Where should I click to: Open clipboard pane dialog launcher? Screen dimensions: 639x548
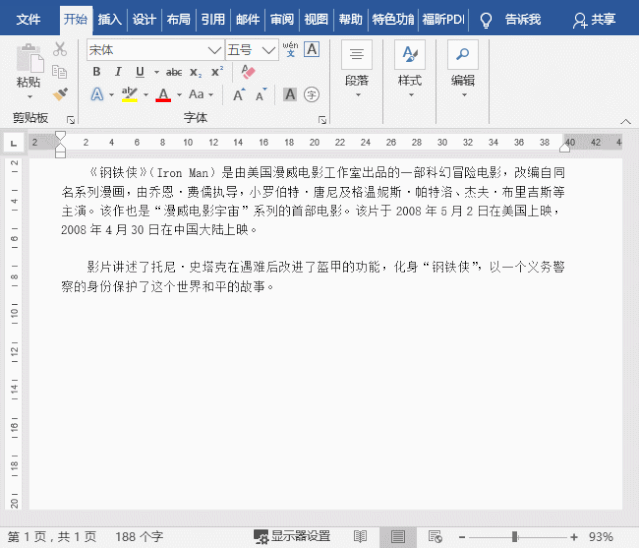point(71,120)
